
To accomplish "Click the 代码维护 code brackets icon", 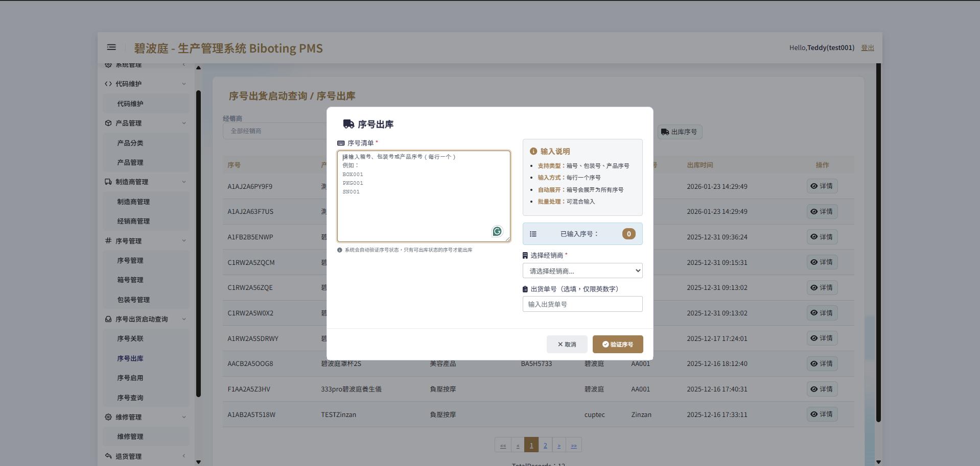I will 108,84.
